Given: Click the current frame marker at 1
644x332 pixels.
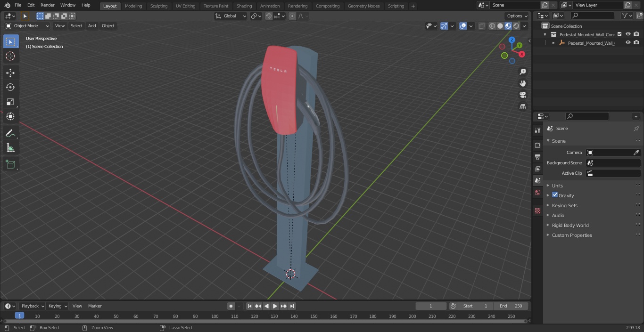Looking at the screenshot, I should pos(19,316).
